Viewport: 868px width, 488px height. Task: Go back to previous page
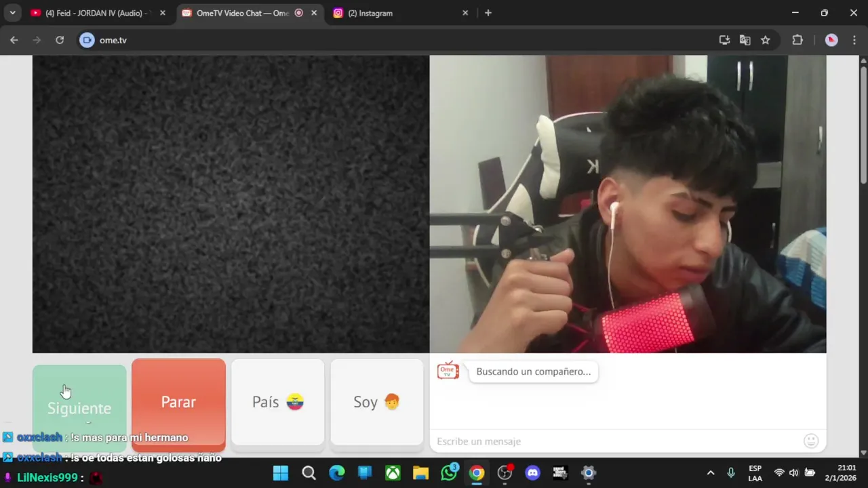(14, 40)
